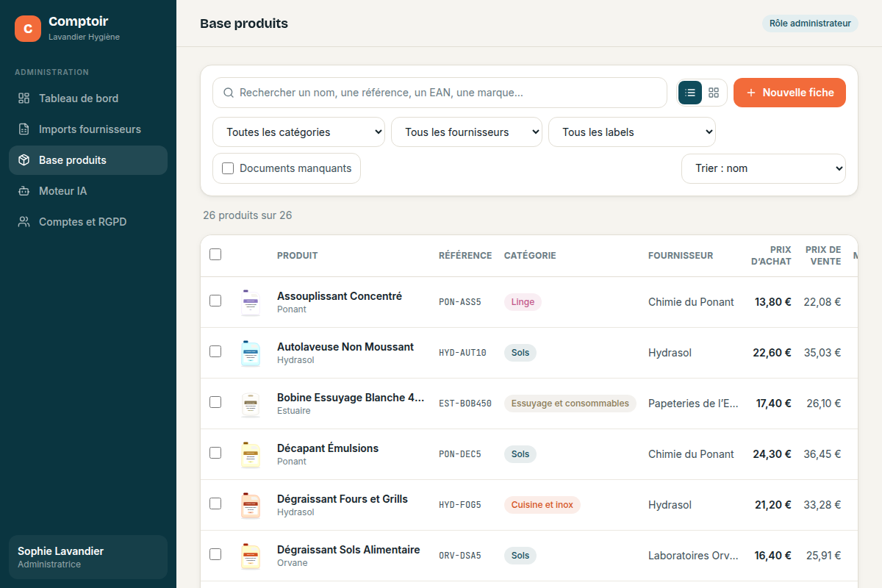Click the Cuisine et inox category tag
Image resolution: width=882 pixels, height=588 pixels.
pyautogui.click(x=542, y=505)
